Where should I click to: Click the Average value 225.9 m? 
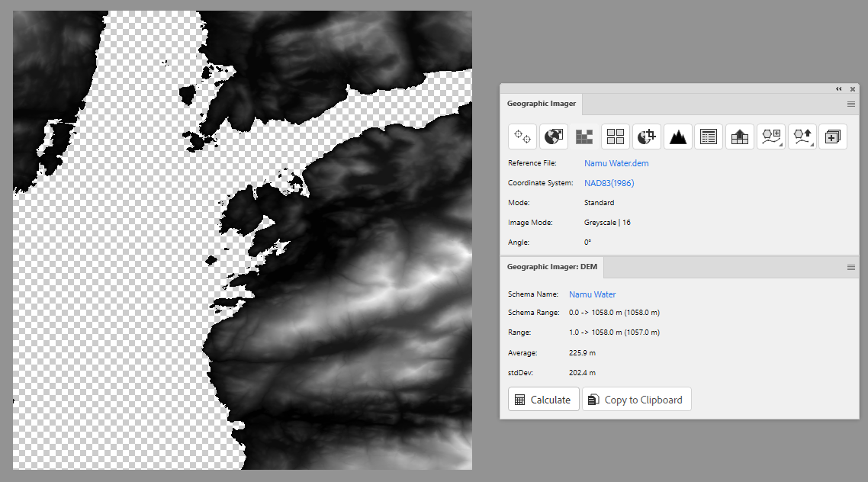point(583,353)
